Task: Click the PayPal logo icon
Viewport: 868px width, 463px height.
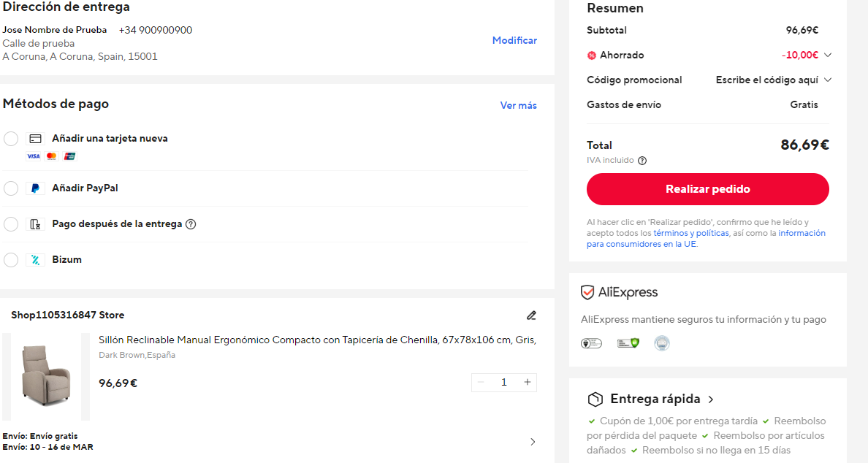Action: pos(35,188)
